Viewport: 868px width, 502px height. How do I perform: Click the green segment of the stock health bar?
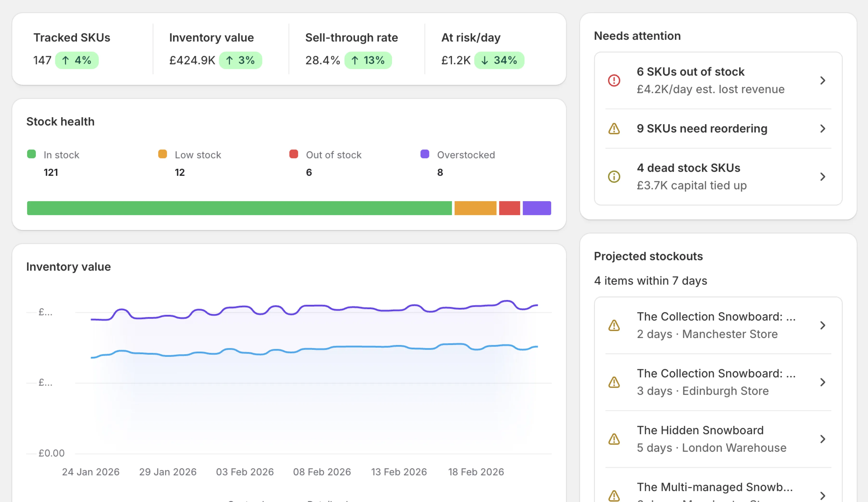(239, 208)
